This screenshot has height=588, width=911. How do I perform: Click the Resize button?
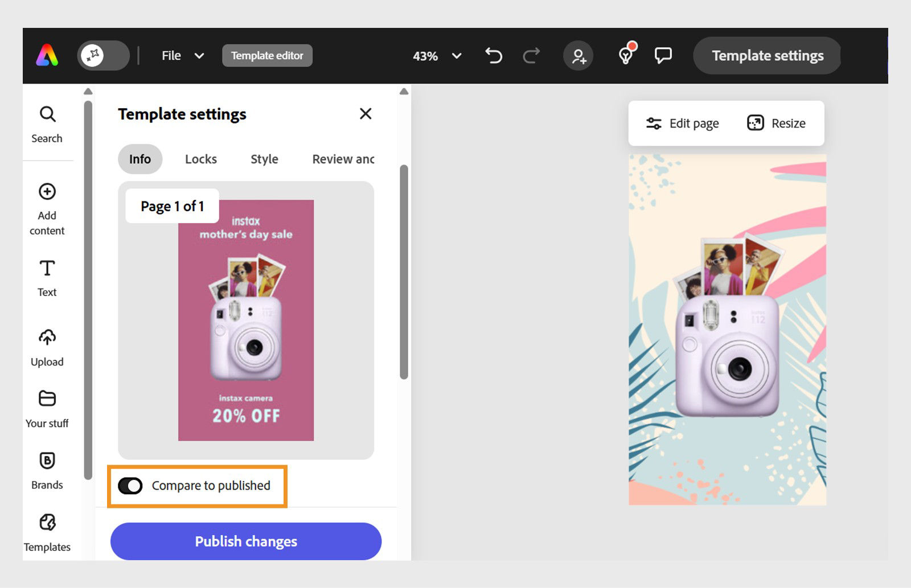777,124
